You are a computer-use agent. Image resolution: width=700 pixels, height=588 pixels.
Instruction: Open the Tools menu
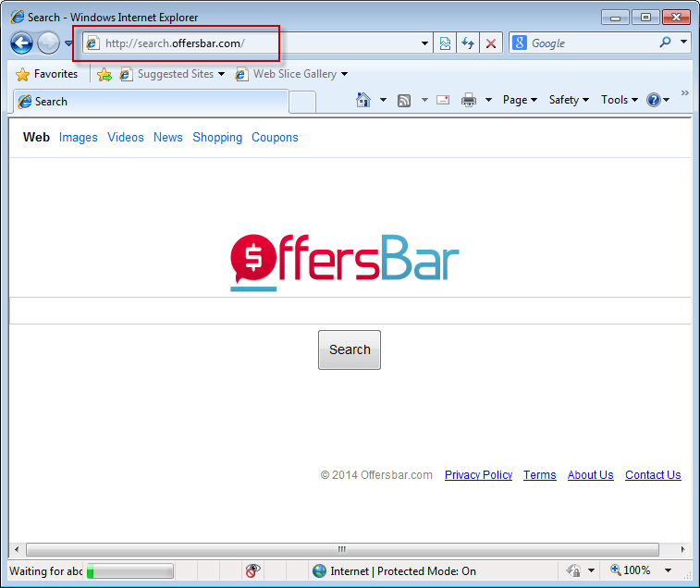(620, 100)
